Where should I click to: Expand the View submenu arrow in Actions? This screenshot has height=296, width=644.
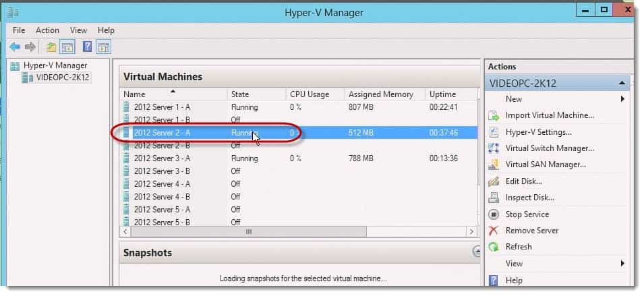click(x=622, y=264)
